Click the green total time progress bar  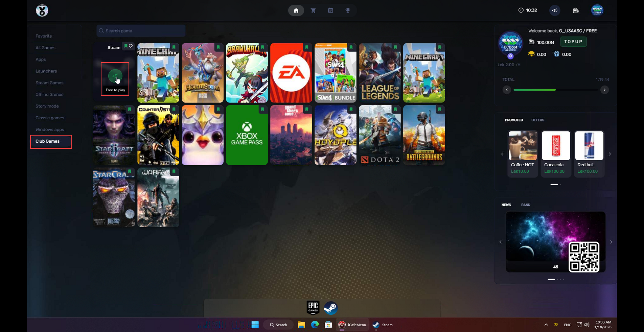coord(534,90)
